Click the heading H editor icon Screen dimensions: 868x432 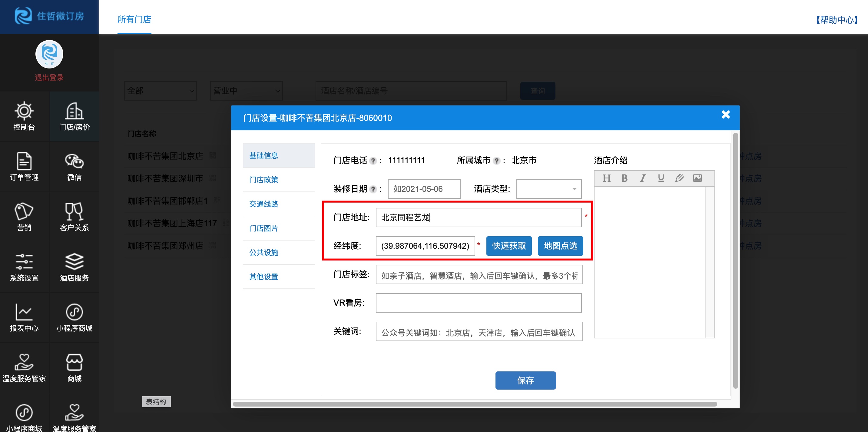click(x=606, y=178)
